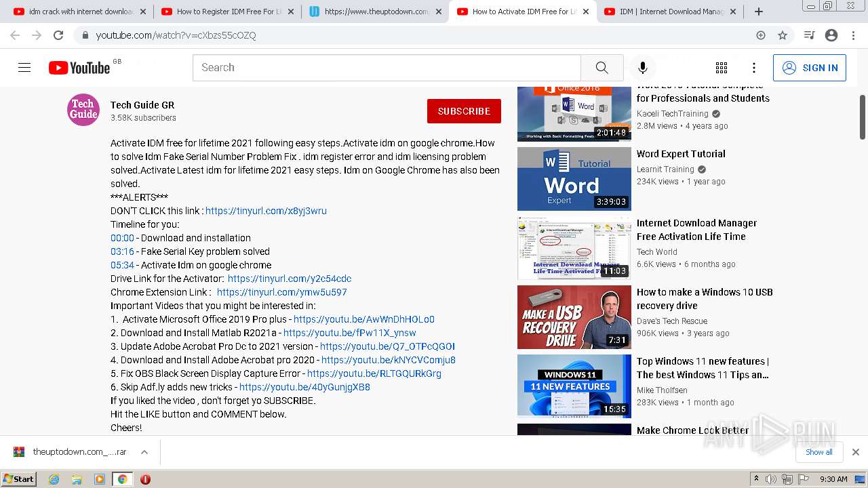
Task: Open youtu.be/AwWnDhHOLo0 Office 2019 link
Action: coord(364,319)
